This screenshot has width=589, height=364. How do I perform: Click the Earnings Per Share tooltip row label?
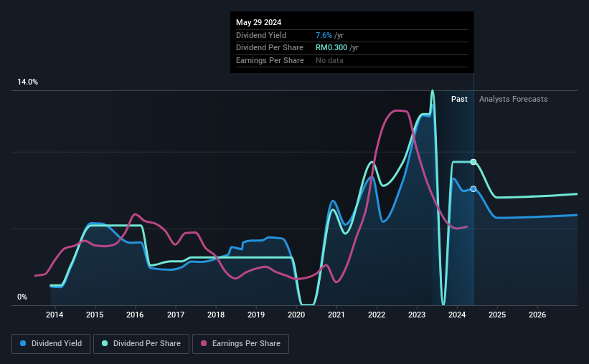270,60
